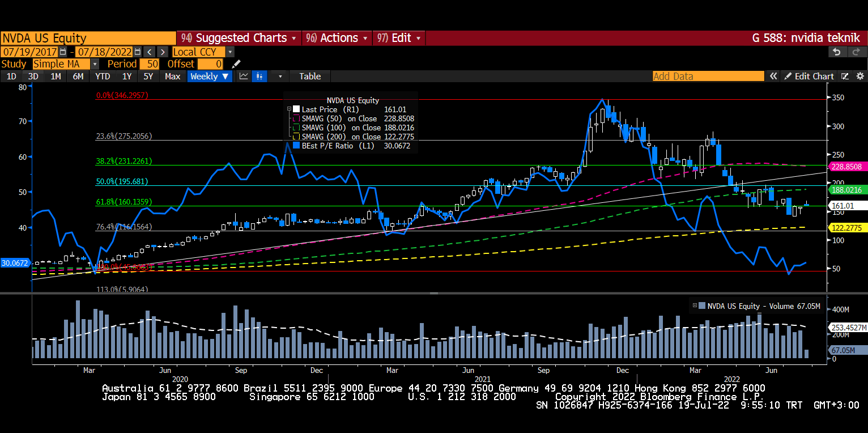Open the Weekly periodicity dropdown
Image resolution: width=868 pixels, height=433 pixels.
coord(210,76)
